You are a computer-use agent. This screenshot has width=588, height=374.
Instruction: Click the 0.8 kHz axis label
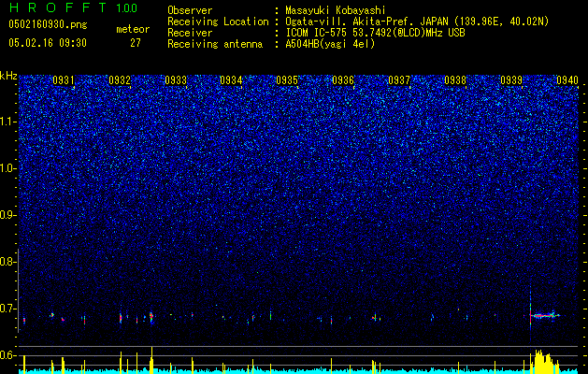pyautogui.click(x=7, y=262)
